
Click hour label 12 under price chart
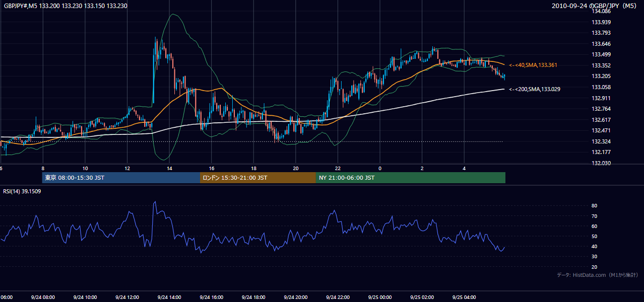(127, 168)
